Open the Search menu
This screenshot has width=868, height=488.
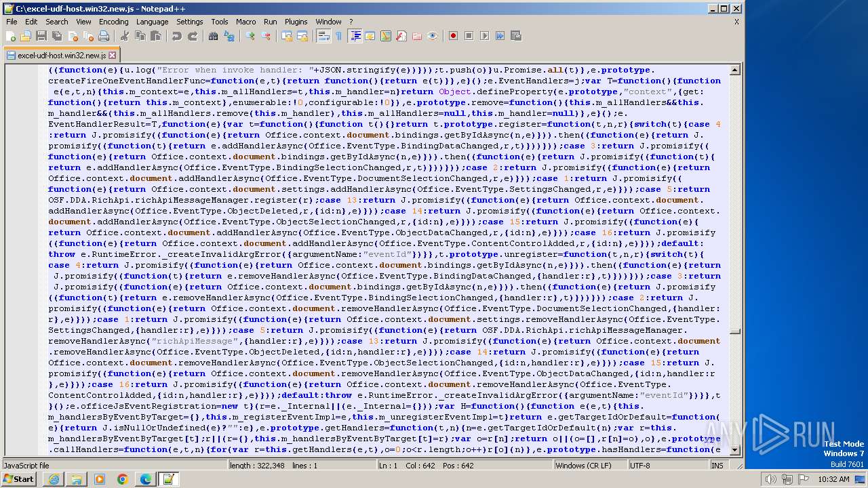coord(56,22)
